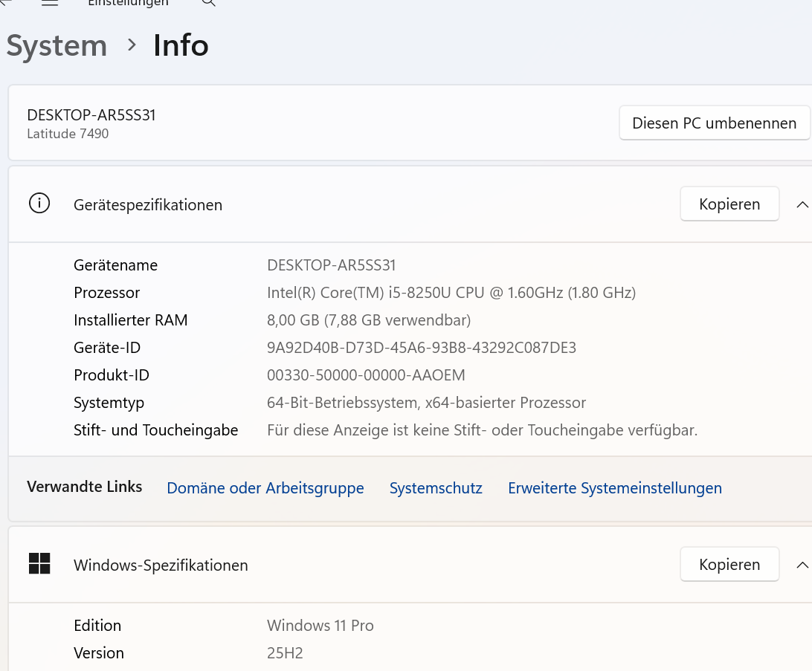Select the 25H2 version value
The image size is (812, 671).
tap(285, 653)
